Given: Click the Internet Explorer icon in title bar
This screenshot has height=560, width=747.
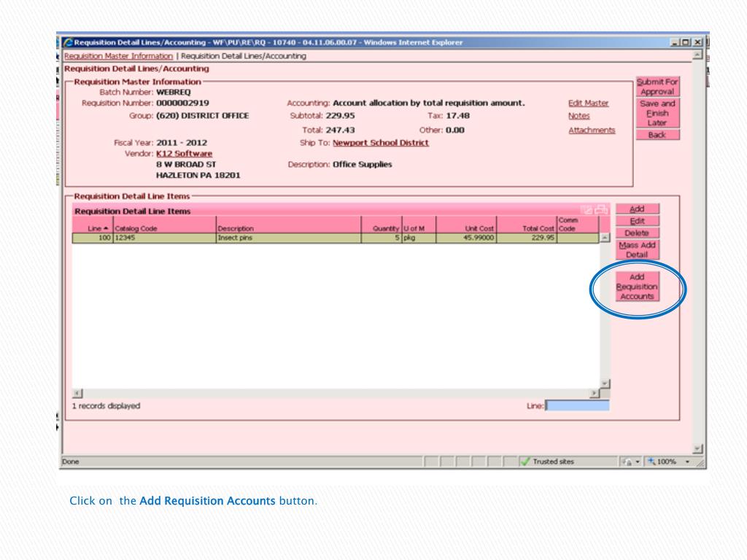Looking at the screenshot, I should [x=68, y=42].
